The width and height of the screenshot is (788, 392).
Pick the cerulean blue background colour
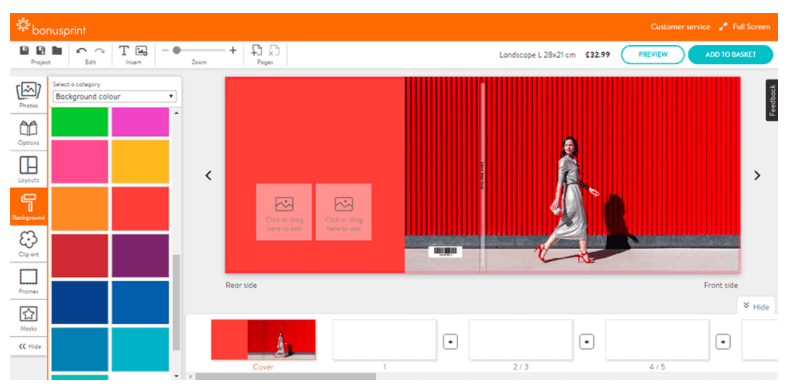79,349
